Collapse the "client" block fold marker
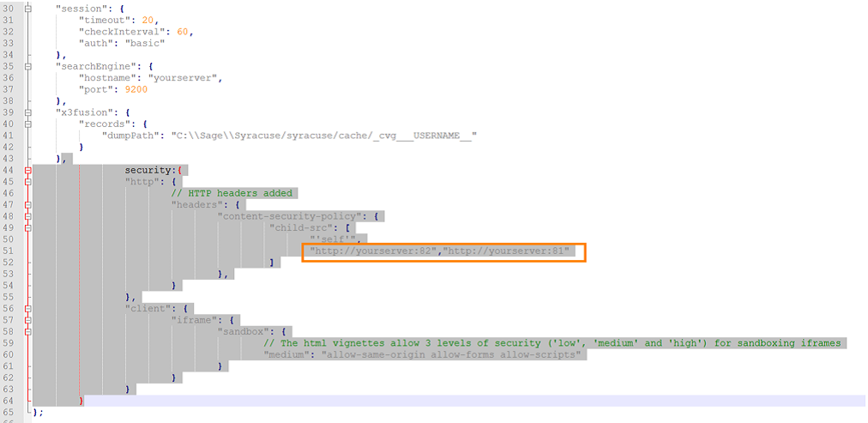Screen dimensions: 868x423 (28, 309)
